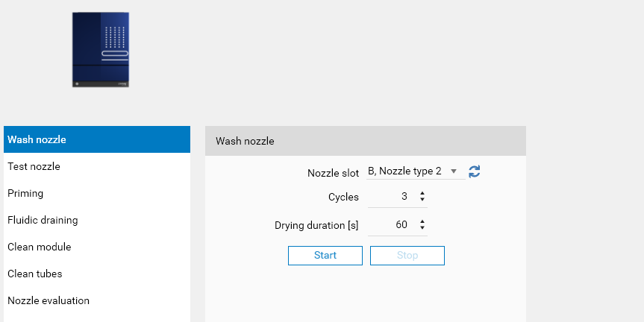Viewport: 644px width, 322px height.
Task: Increase Drying duration with up arrow
Action: click(422, 221)
